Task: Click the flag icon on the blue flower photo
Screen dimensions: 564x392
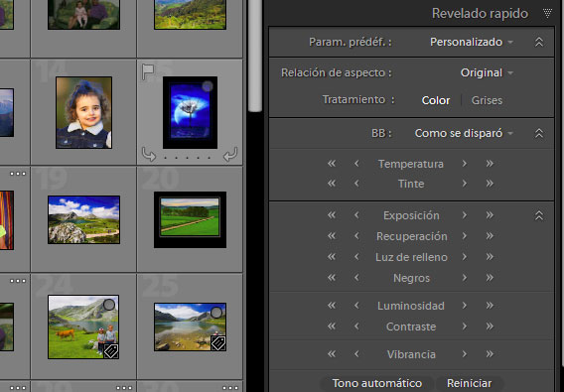Action: click(148, 71)
